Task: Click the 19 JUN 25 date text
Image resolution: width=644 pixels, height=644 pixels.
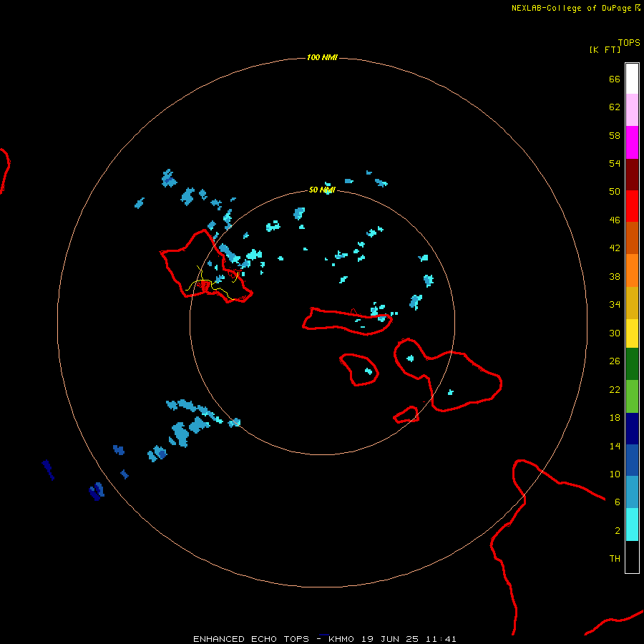Action: 390,639
